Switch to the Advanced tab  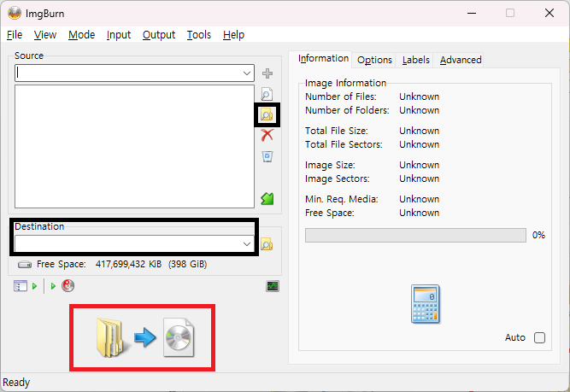461,60
